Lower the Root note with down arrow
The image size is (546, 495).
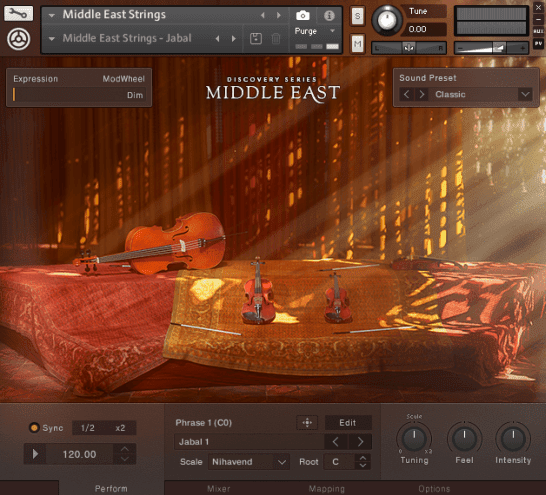click(363, 465)
